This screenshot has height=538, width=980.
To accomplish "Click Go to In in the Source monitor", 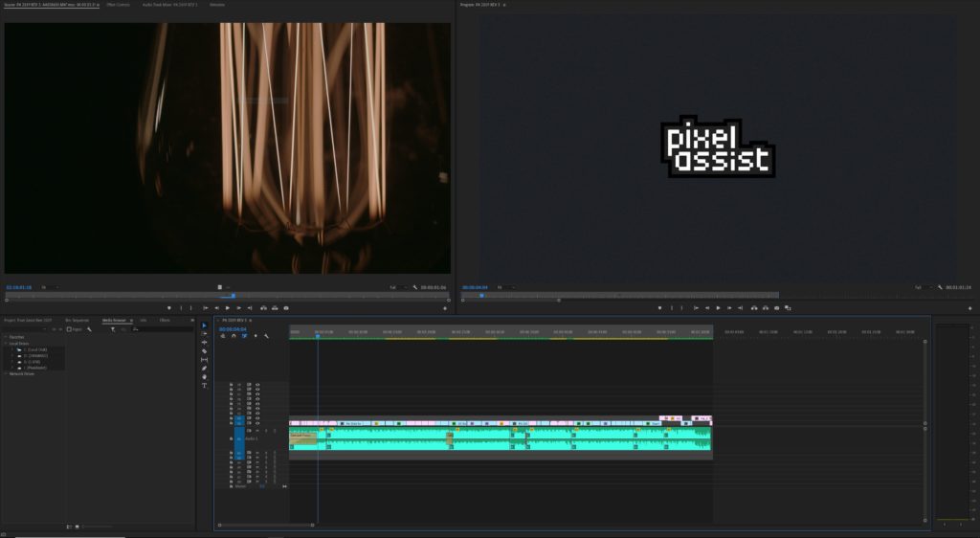I will pyautogui.click(x=205, y=308).
